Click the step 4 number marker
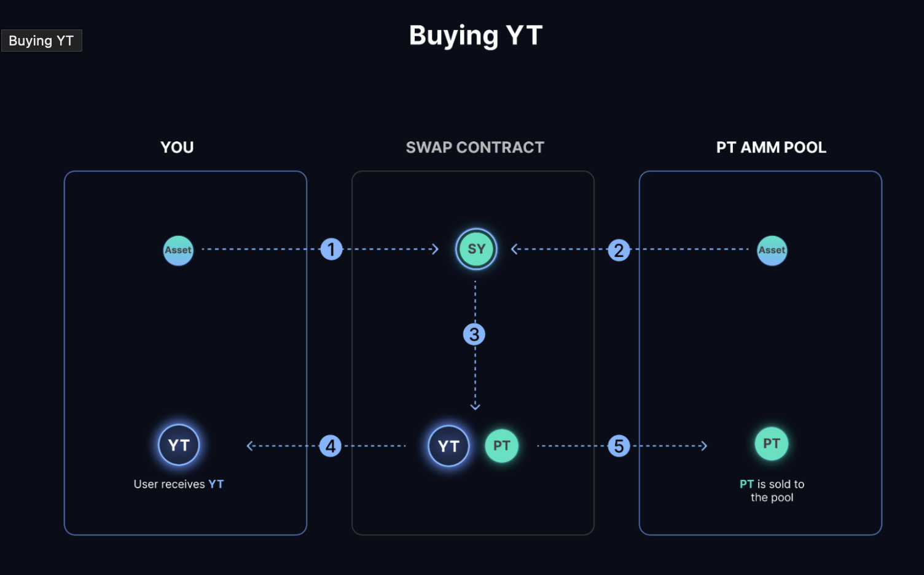 [331, 446]
